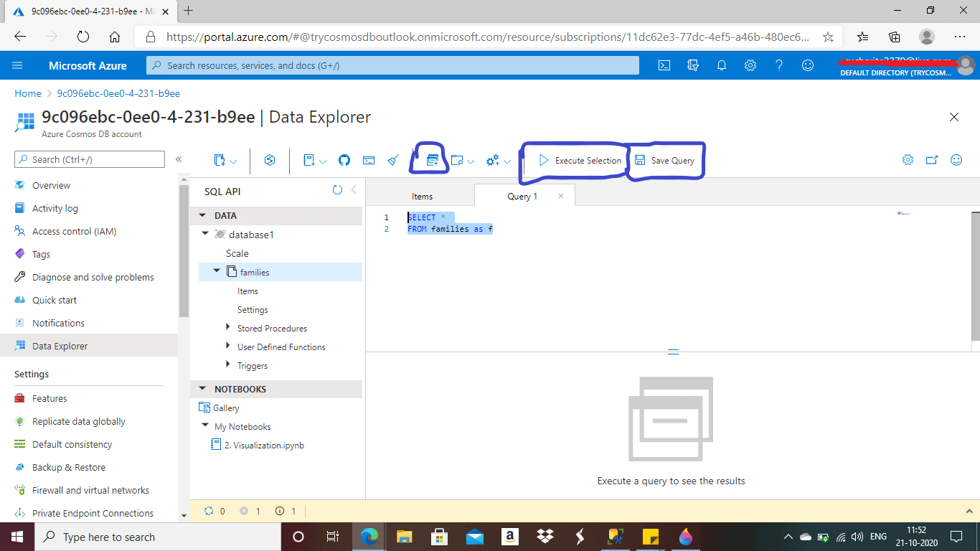The height and width of the screenshot is (551, 980).
Task: Switch to the Items tab
Action: [x=422, y=197]
